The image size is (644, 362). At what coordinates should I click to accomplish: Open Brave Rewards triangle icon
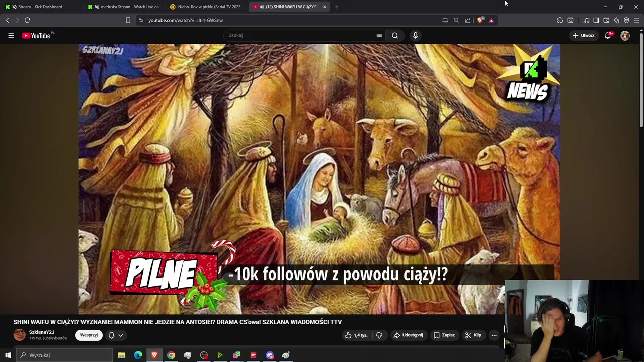point(491,20)
